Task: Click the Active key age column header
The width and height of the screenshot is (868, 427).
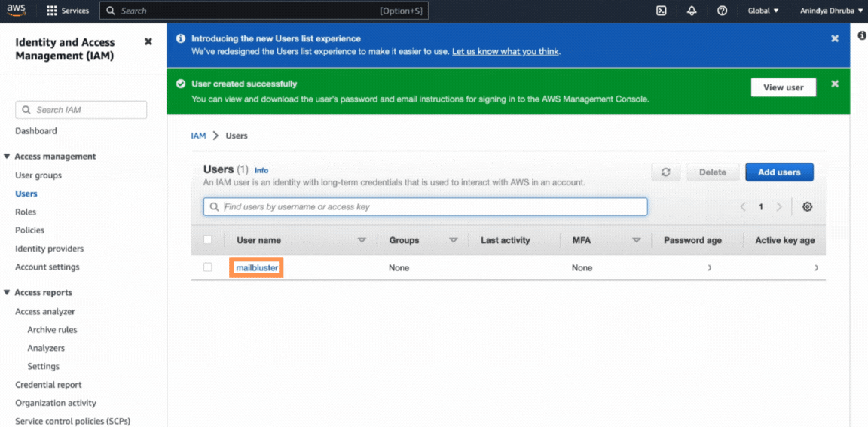Action: click(785, 240)
